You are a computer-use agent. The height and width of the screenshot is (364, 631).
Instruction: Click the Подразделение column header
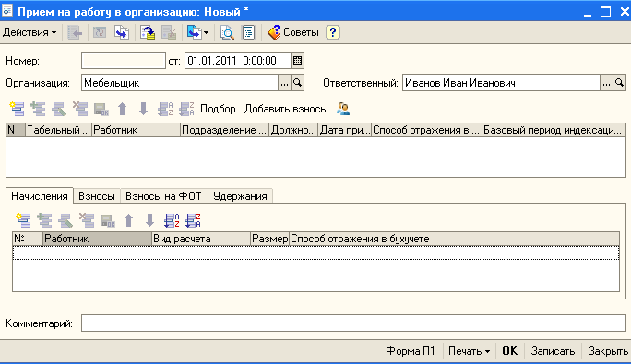(x=224, y=130)
